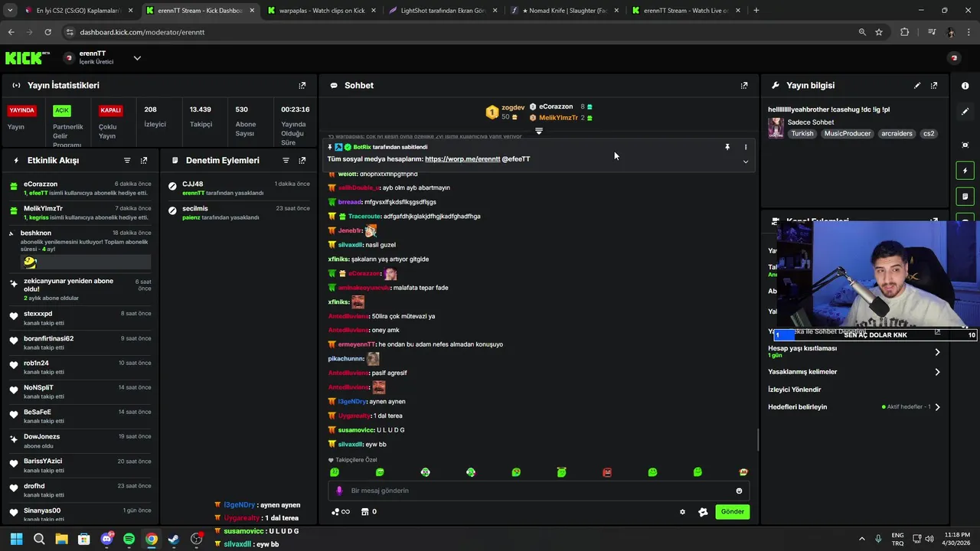Open chat settings gear icon
The width and height of the screenshot is (980, 551).
point(682,512)
